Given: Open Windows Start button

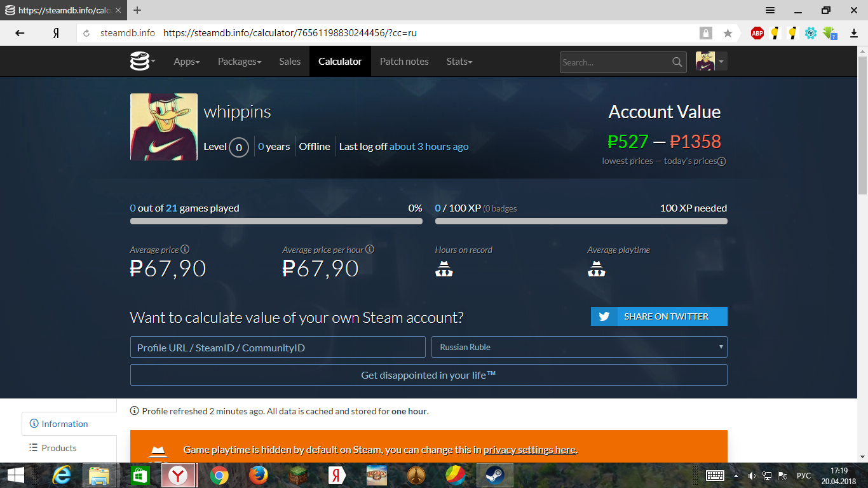Looking at the screenshot, I should pos(16,475).
